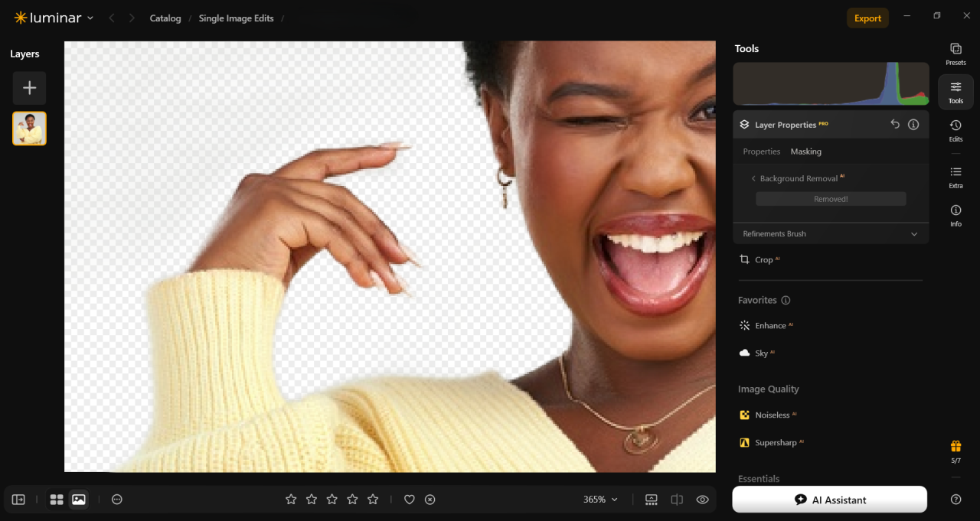Viewport: 980px width, 521px height.
Task: Open the Crop tool
Action: [759, 259]
